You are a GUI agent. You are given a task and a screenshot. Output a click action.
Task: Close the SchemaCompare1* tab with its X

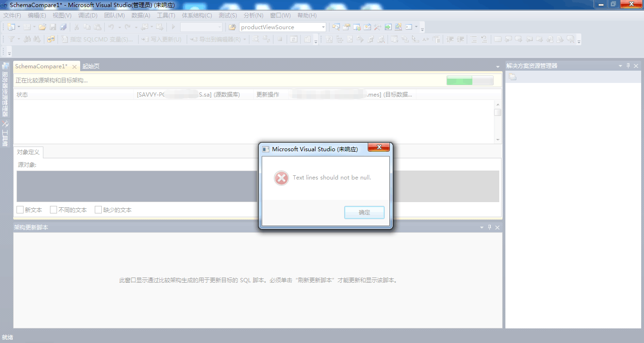pyautogui.click(x=74, y=67)
